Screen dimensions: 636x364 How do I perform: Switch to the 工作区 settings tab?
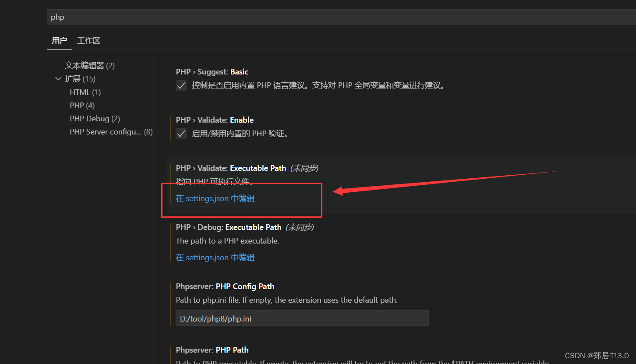(88, 40)
